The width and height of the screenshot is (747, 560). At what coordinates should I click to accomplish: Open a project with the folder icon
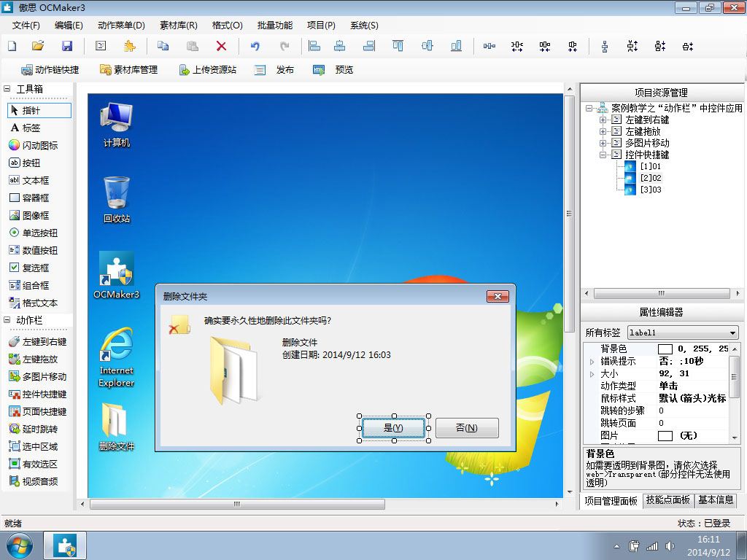(x=38, y=46)
